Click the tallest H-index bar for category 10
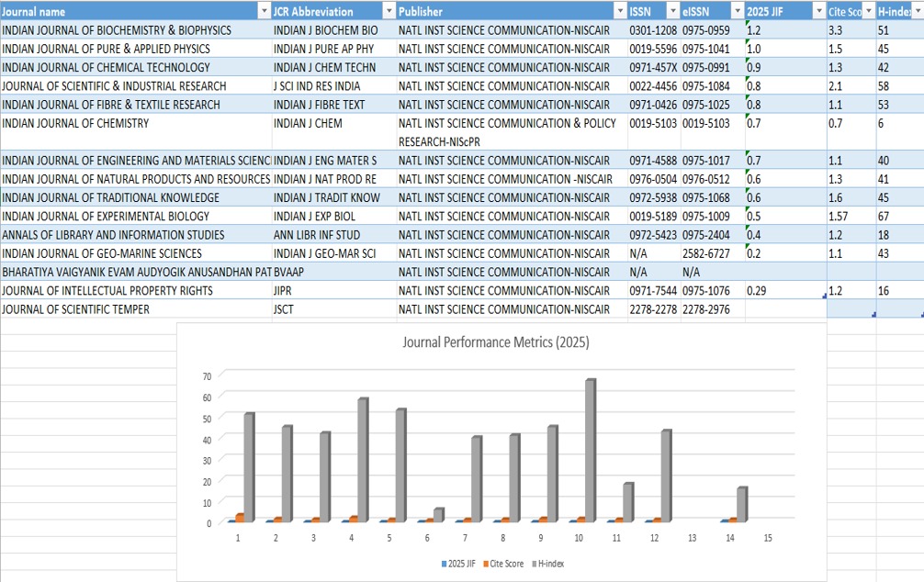This screenshot has height=582, width=924. tap(591, 451)
